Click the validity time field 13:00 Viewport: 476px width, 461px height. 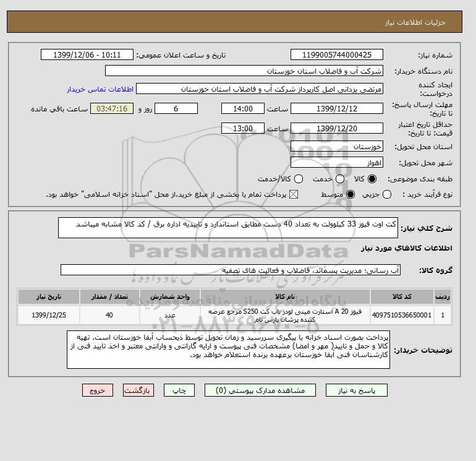pyautogui.click(x=242, y=128)
